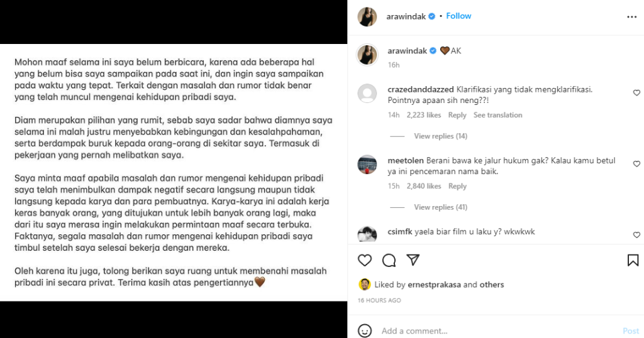
Task: Open arawindak profile picture in header
Action: 367,17
